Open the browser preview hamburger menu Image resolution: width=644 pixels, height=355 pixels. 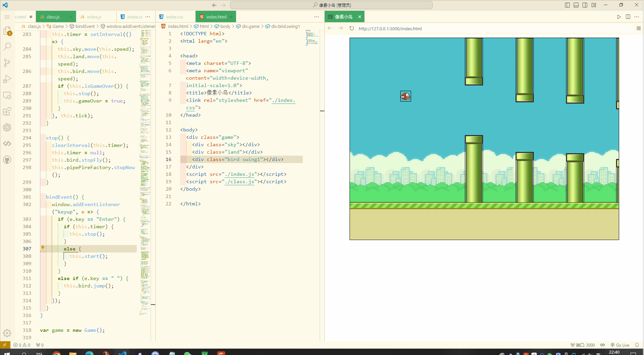click(x=639, y=28)
